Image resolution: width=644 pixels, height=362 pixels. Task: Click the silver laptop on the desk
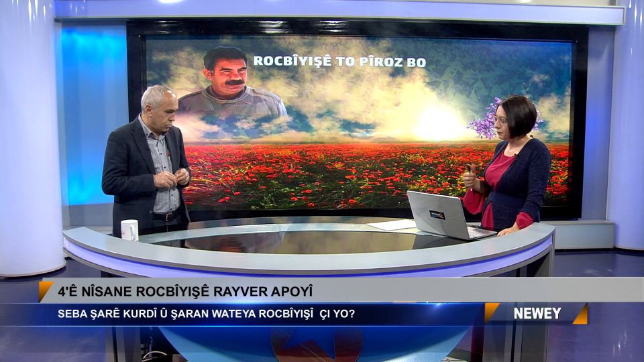[x=451, y=215]
